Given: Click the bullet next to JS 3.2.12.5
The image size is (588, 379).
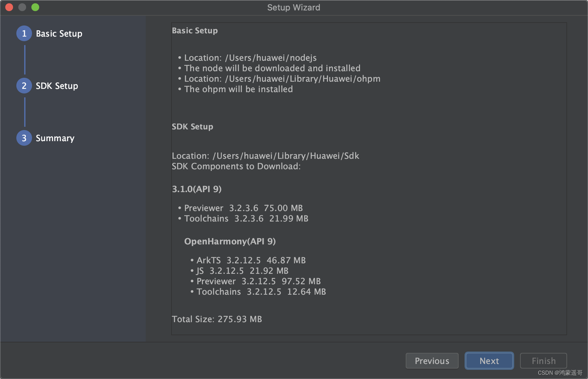Looking at the screenshot, I should coord(191,271).
